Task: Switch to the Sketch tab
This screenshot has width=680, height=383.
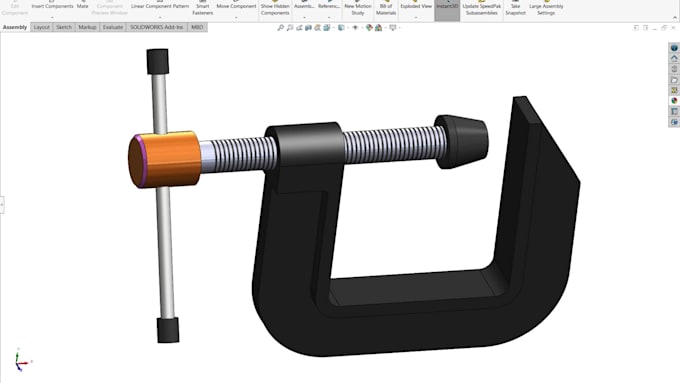Action: 64,27
